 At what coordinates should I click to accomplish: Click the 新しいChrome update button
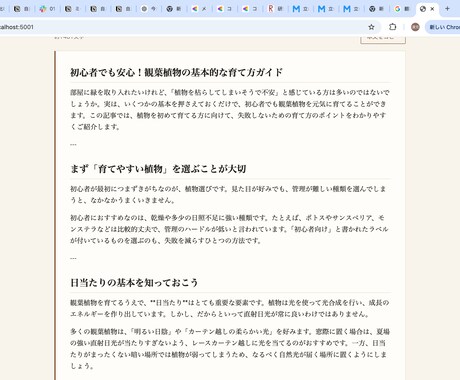(443, 27)
